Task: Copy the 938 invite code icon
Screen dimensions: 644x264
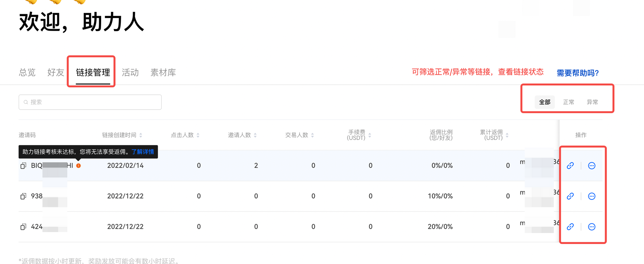Action: click(x=23, y=196)
